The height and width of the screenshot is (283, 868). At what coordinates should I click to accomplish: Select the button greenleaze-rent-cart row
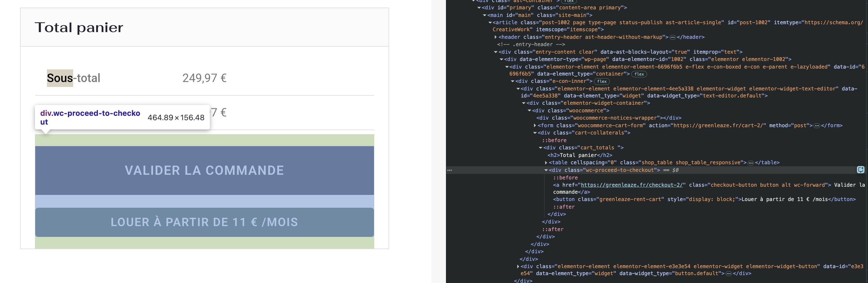[x=704, y=199]
